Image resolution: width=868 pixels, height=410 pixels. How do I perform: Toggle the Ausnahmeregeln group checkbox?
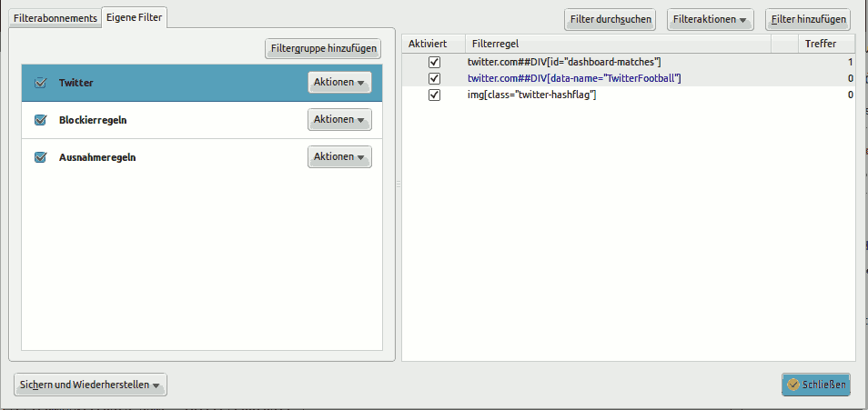[41, 157]
